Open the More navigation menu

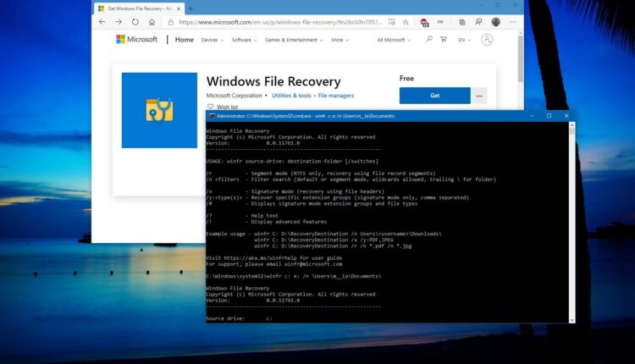(340, 40)
